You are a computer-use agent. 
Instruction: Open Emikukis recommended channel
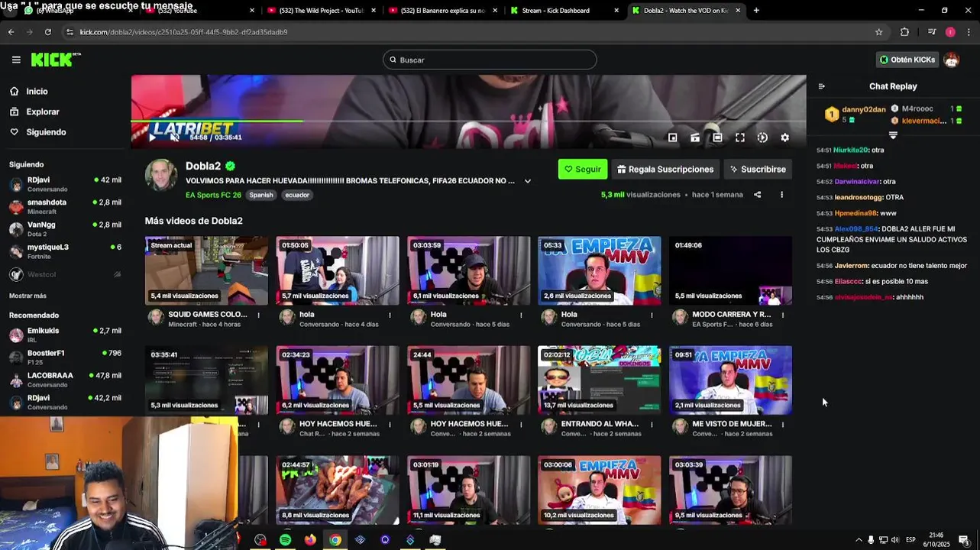coord(65,335)
